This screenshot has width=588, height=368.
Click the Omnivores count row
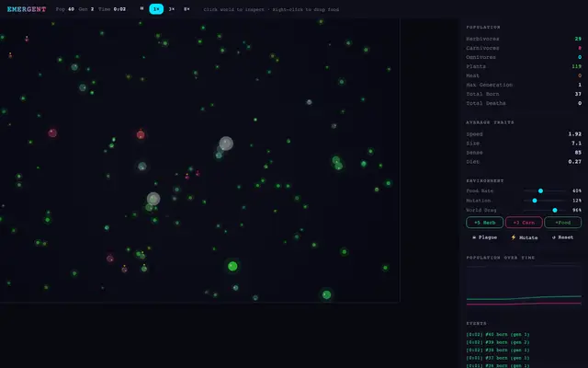[x=524, y=57]
